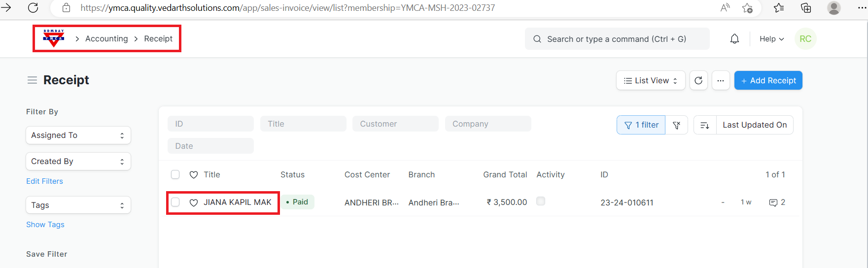This screenshot has width=868, height=268.
Task: Select all rows with header checkbox
Action: [x=175, y=174]
